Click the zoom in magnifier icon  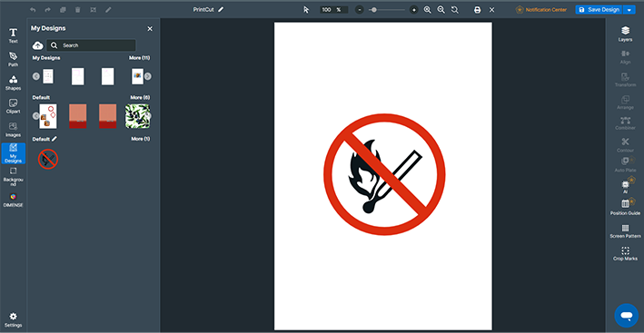coord(428,9)
